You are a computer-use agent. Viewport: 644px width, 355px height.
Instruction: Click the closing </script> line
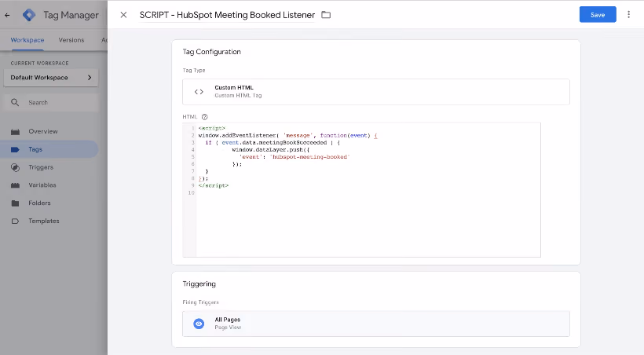point(213,185)
